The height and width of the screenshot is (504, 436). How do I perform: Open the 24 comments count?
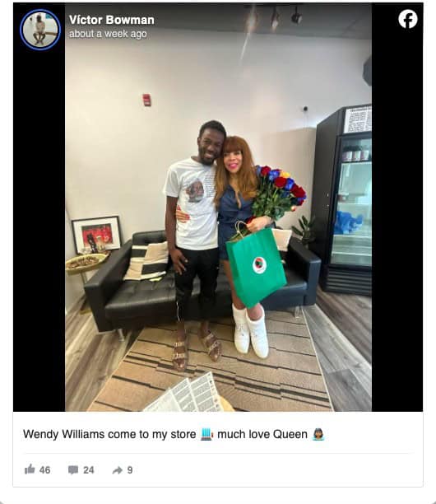[89, 470]
